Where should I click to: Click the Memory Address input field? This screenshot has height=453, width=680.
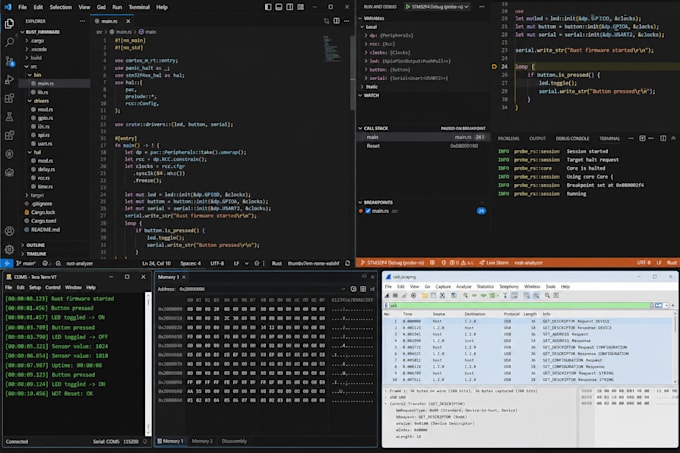(x=258, y=289)
